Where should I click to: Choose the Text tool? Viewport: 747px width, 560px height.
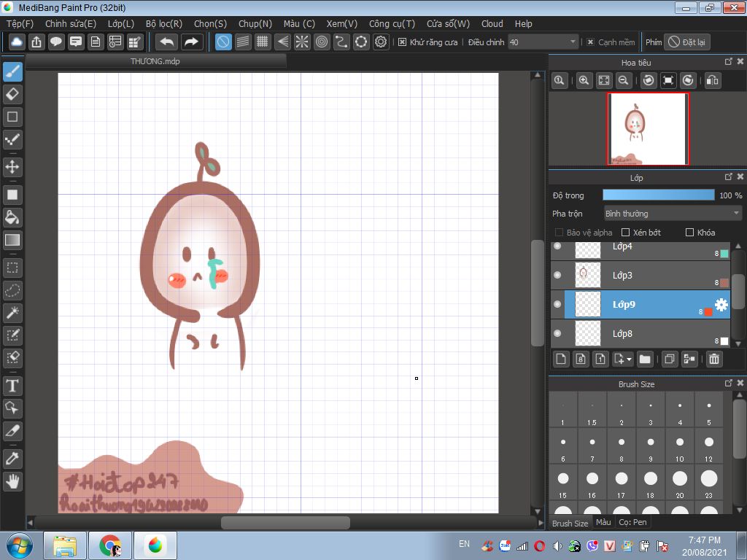click(x=12, y=385)
